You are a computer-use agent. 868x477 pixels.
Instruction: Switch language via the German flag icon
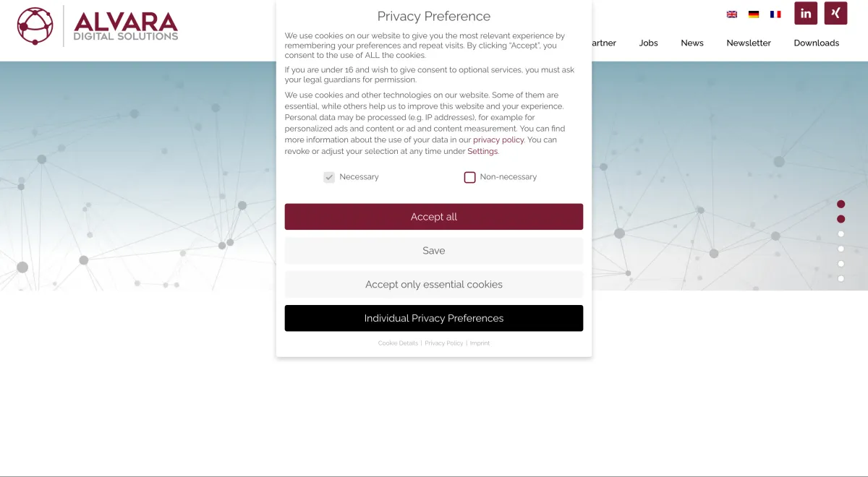click(754, 14)
